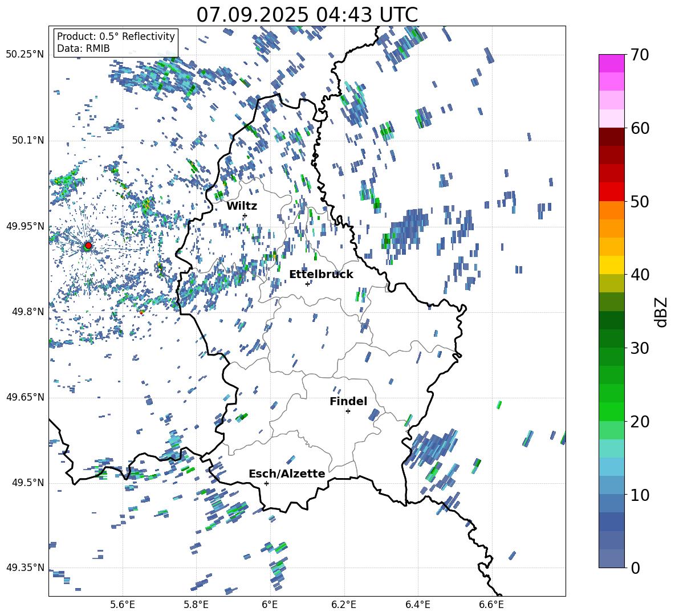
Task: Click the Wiltz station cross marker
Action: (245, 215)
